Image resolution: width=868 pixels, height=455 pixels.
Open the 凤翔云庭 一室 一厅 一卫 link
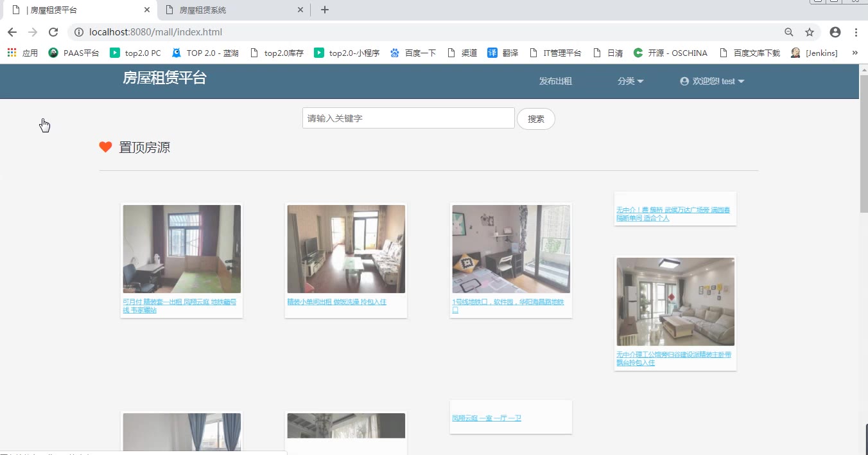coord(487,418)
